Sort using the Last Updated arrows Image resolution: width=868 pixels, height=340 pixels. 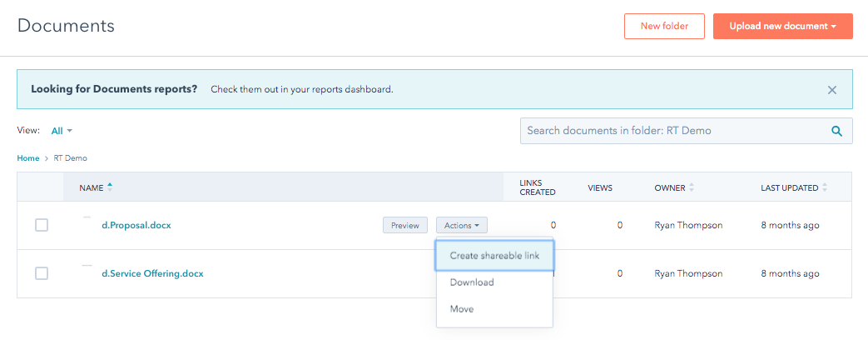825,187
